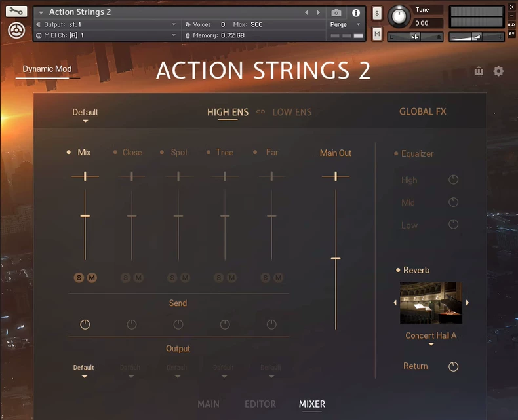Select previous reverb with left arrow

[x=395, y=303]
